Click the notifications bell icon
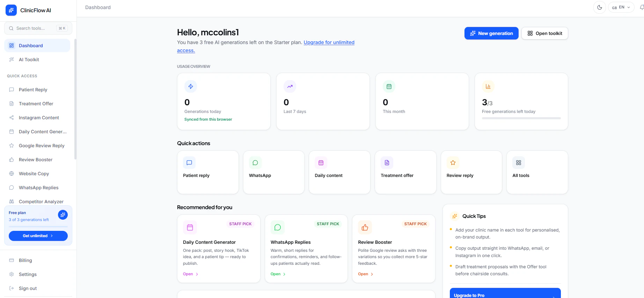 point(642,7)
